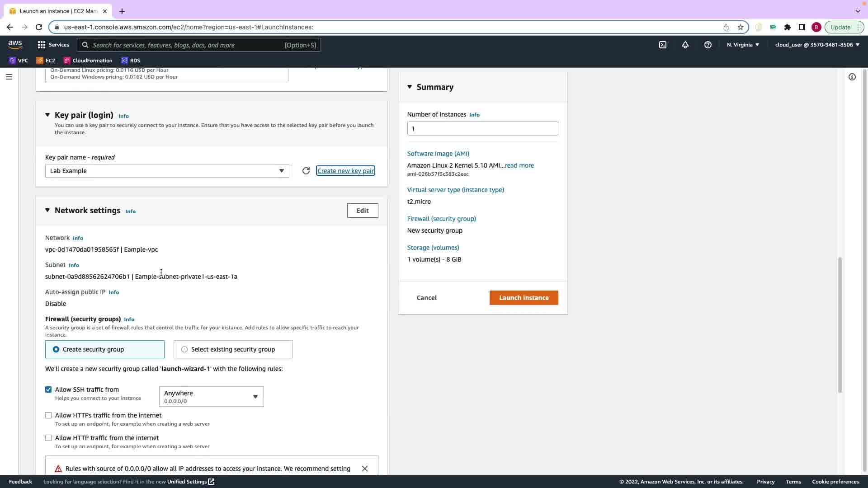Choose Select existing security group option

(x=184, y=349)
